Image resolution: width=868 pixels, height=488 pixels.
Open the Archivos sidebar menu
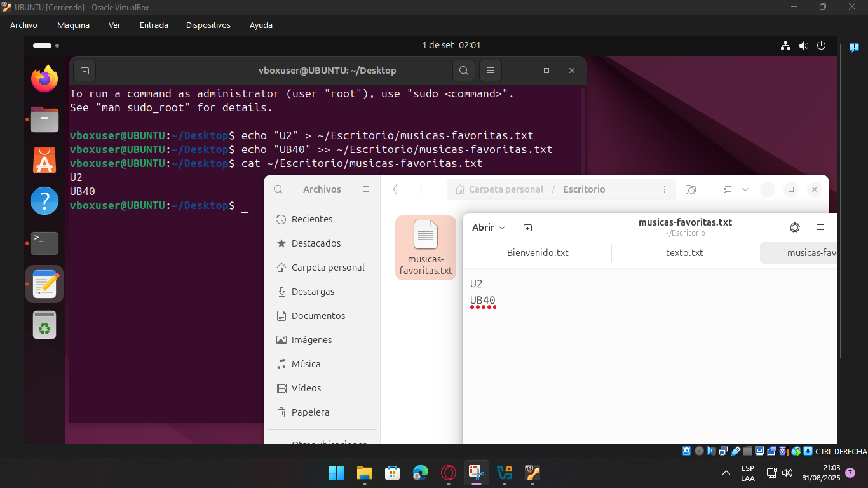(x=366, y=189)
